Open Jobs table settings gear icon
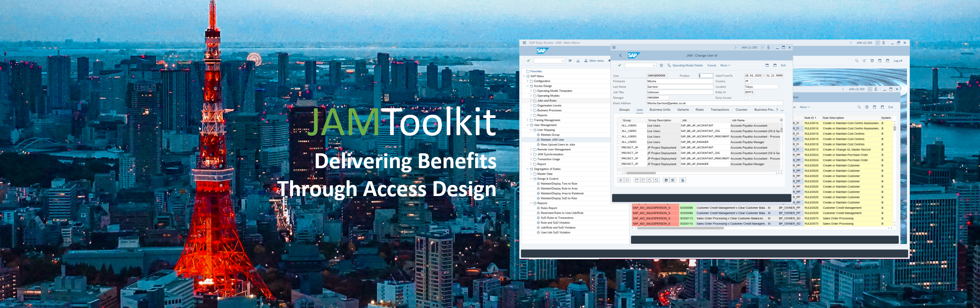 tap(781, 120)
